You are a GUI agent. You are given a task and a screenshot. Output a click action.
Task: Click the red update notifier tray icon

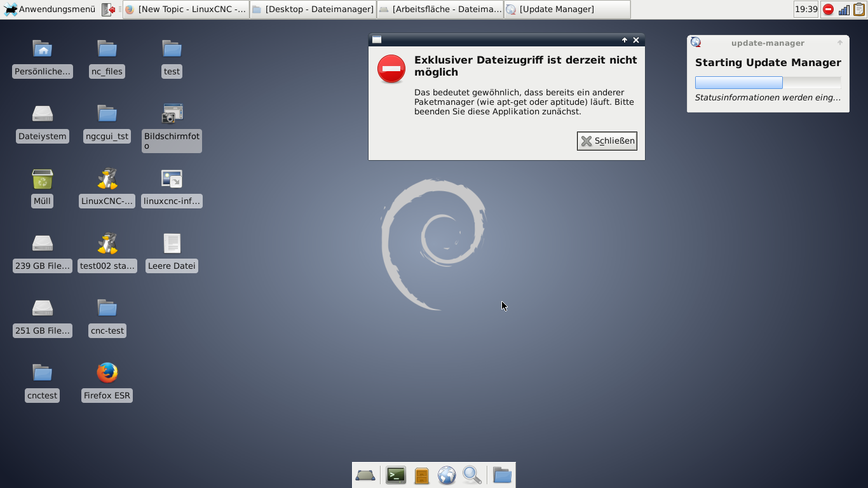[828, 10]
